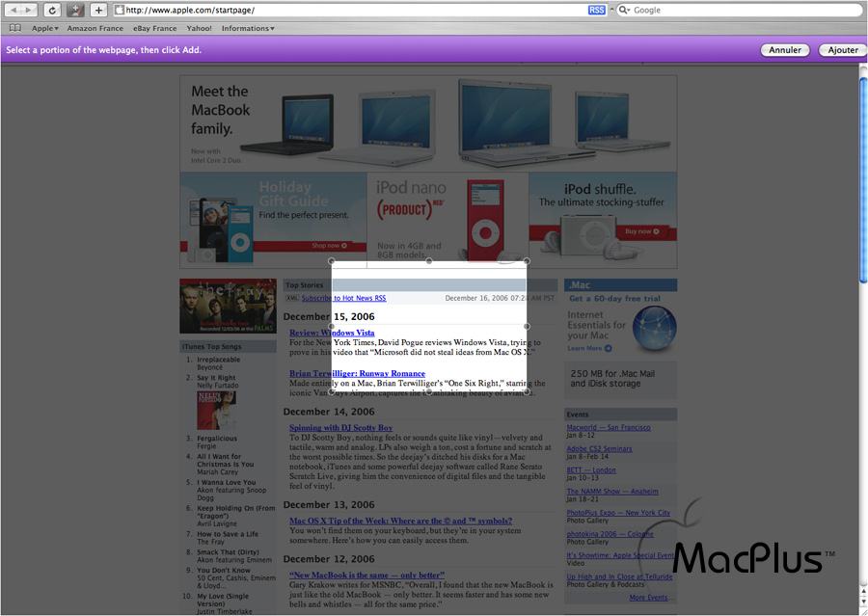Open Spinning with DJ Scotty Boy link

click(x=341, y=428)
